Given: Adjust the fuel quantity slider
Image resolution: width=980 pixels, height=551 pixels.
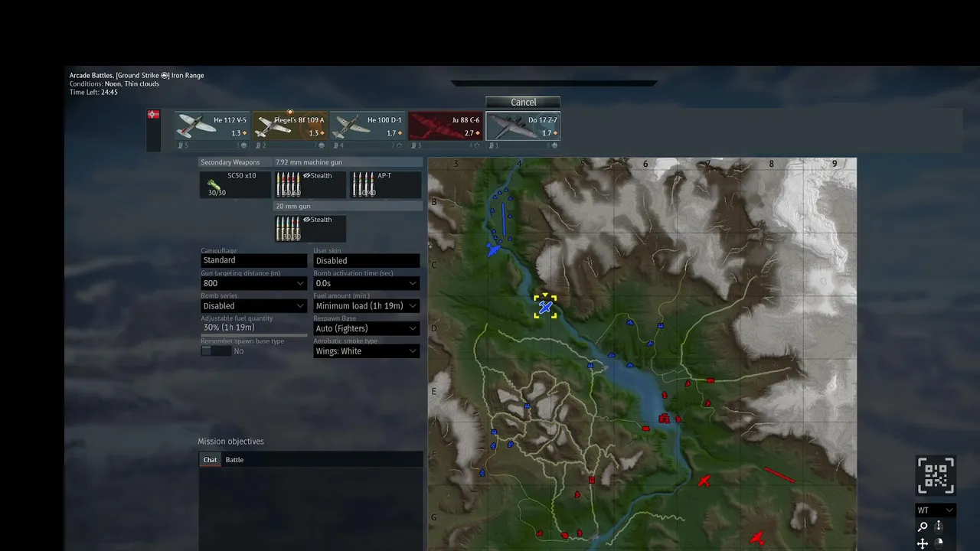Looking at the screenshot, I should tap(253, 335).
